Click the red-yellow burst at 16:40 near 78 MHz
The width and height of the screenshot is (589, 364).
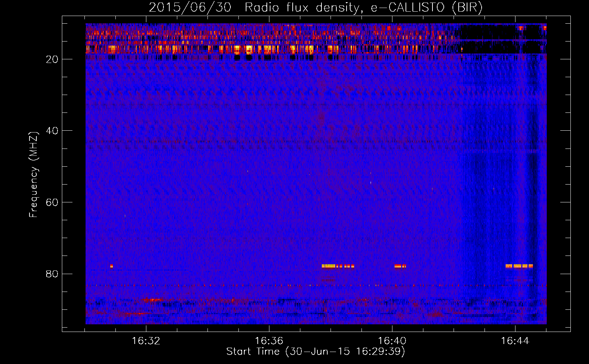pyautogui.click(x=400, y=266)
